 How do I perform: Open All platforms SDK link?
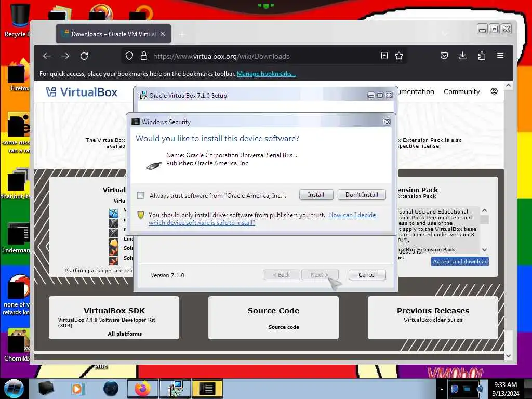click(x=125, y=334)
